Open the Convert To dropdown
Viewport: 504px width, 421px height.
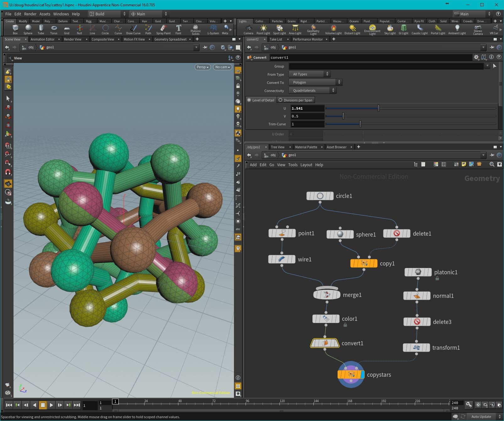tap(315, 82)
